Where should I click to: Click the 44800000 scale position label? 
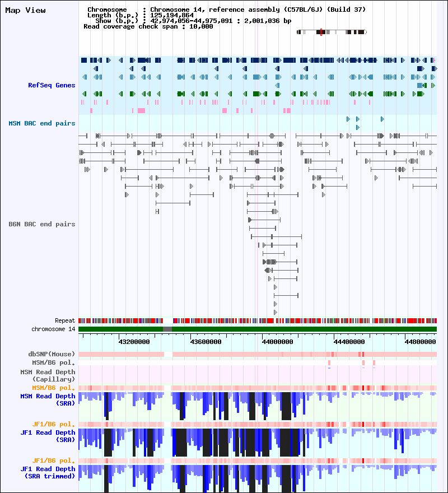421,342
